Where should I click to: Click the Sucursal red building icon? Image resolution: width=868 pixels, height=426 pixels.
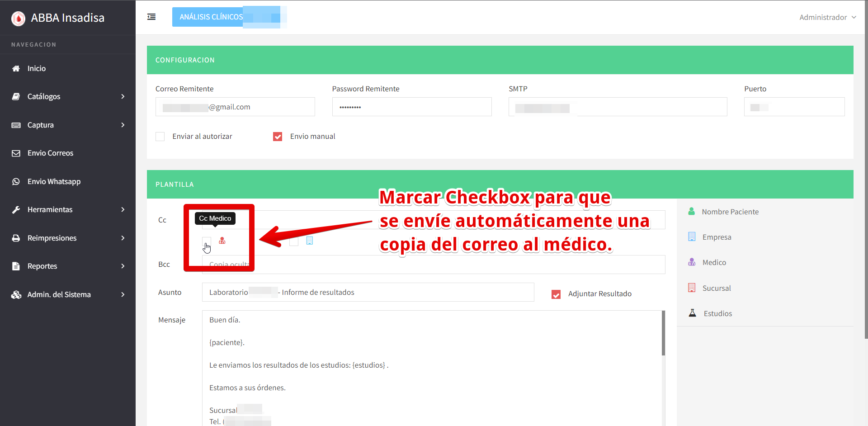click(x=692, y=288)
